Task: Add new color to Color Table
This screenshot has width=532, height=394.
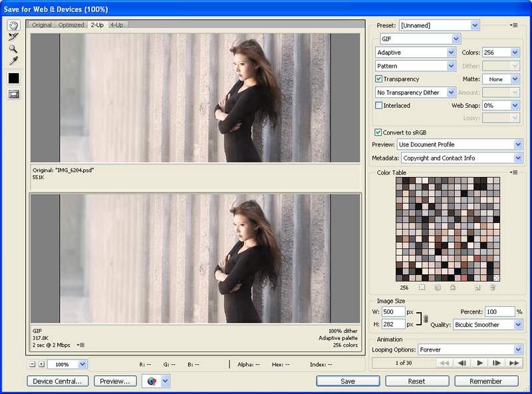Action: (x=477, y=288)
